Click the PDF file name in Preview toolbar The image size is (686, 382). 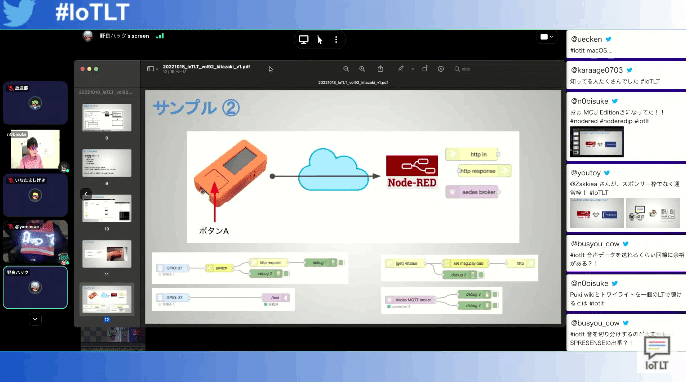pyautogui.click(x=206, y=67)
